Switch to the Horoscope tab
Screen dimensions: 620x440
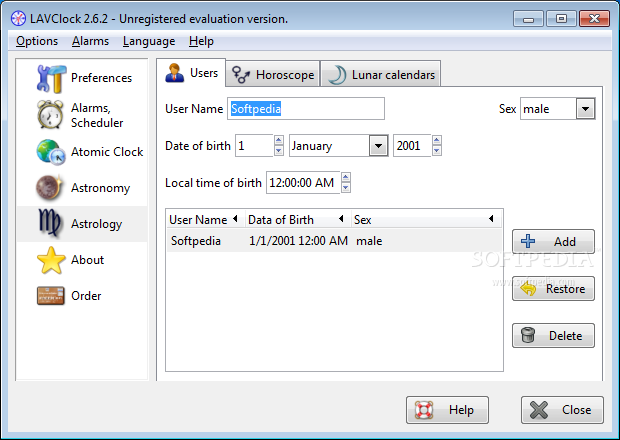[x=273, y=74]
